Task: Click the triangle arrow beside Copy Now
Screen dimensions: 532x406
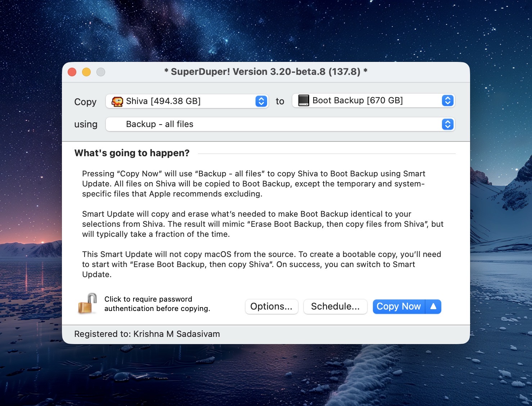Action: tap(433, 307)
